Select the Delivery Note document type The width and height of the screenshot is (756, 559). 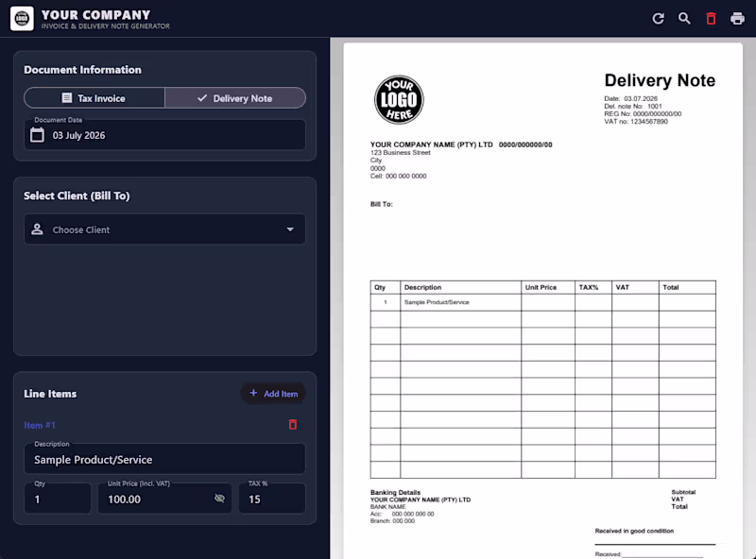coord(235,98)
